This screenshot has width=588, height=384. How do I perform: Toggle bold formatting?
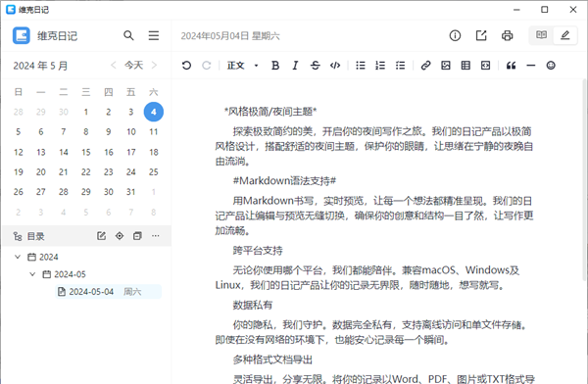tap(275, 66)
